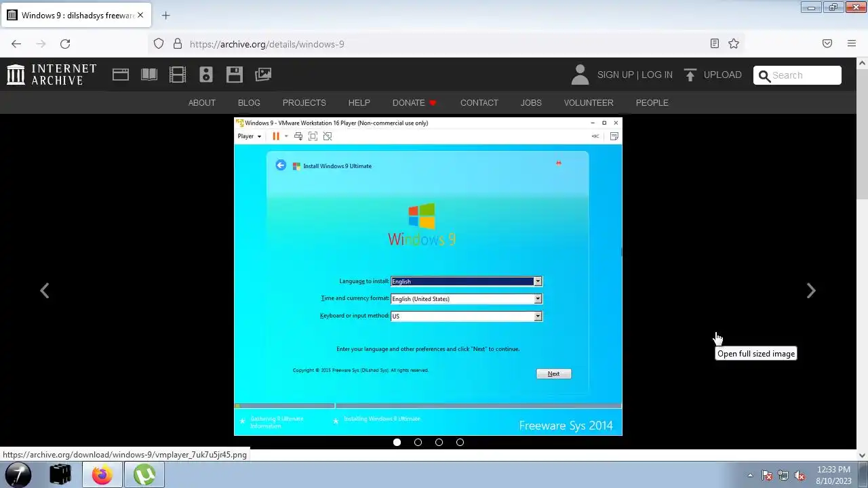Go back with the browser back arrow
Screen dimensions: 868x488
(x=16, y=43)
